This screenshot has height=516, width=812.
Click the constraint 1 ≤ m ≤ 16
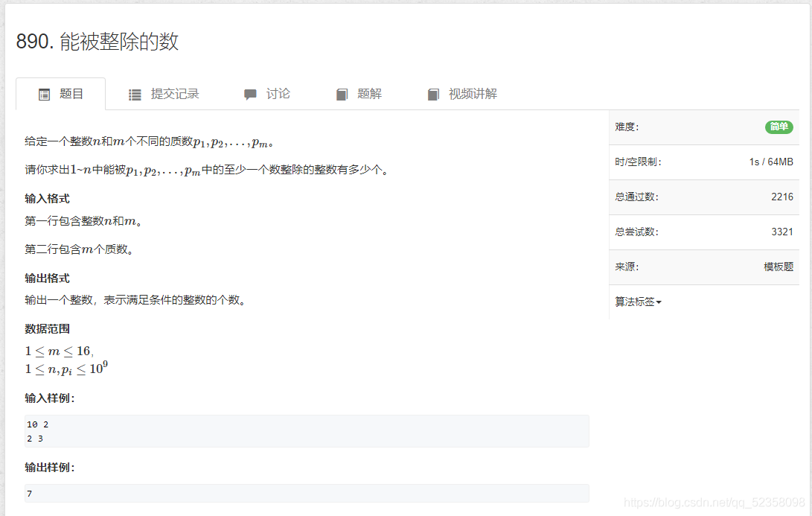(x=59, y=351)
